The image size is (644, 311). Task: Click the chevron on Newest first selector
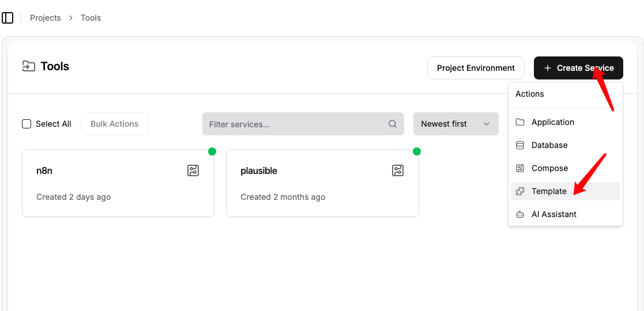point(487,124)
